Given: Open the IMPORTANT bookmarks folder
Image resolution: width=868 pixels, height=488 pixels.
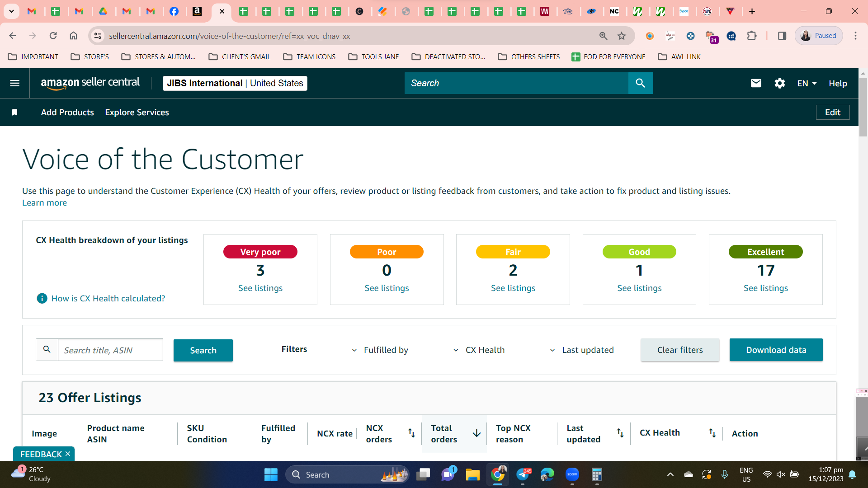Looking at the screenshot, I should pyautogui.click(x=33, y=56).
